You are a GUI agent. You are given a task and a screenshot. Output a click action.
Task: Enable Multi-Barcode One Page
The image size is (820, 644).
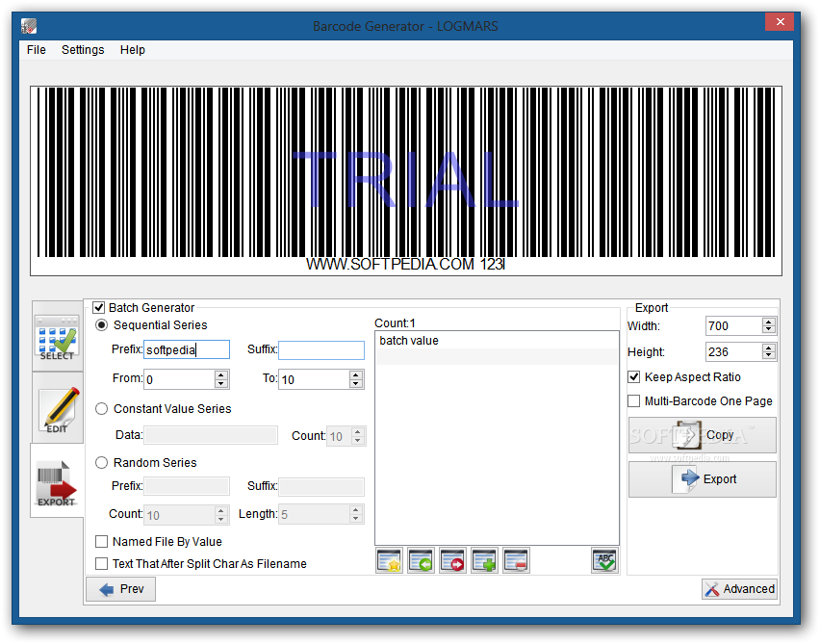[x=634, y=400]
